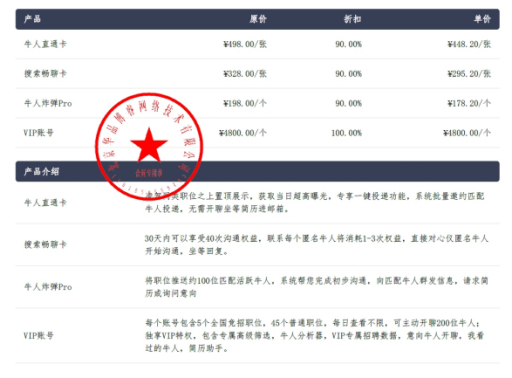Select the 产品 column header
Image resolution: width=512 pixels, height=378 pixels.
32,19
